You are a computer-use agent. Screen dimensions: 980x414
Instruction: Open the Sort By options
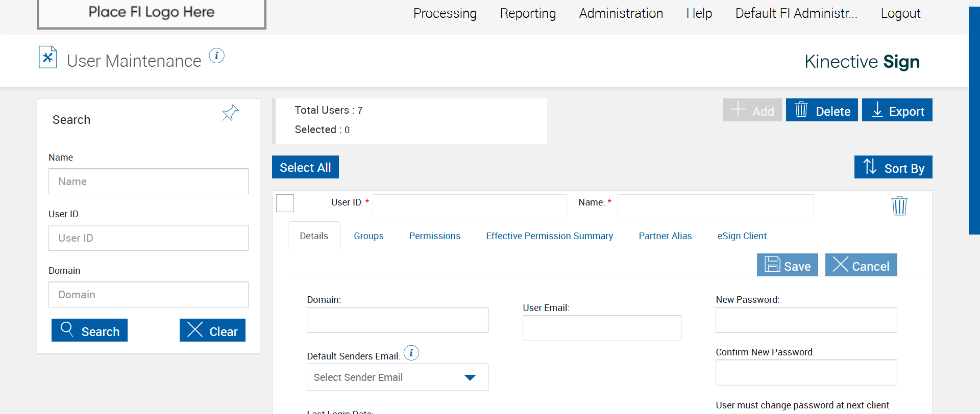coord(893,167)
